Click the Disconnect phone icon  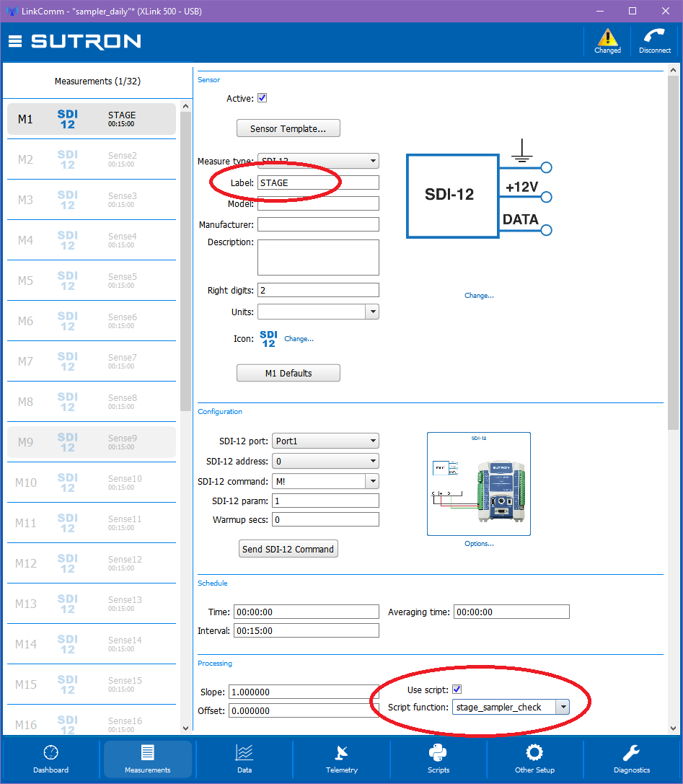tap(654, 41)
